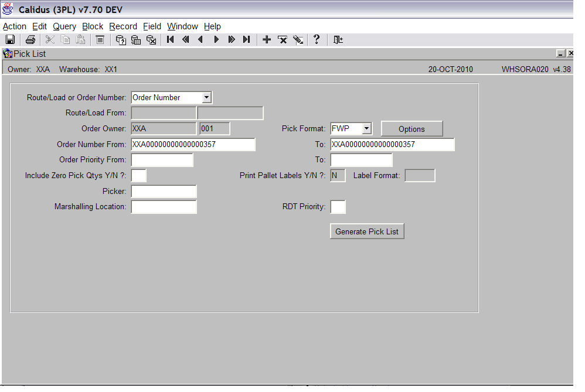Click the Order Number From field
Image resolution: width=585 pixels, height=392 pixels.
[193, 144]
